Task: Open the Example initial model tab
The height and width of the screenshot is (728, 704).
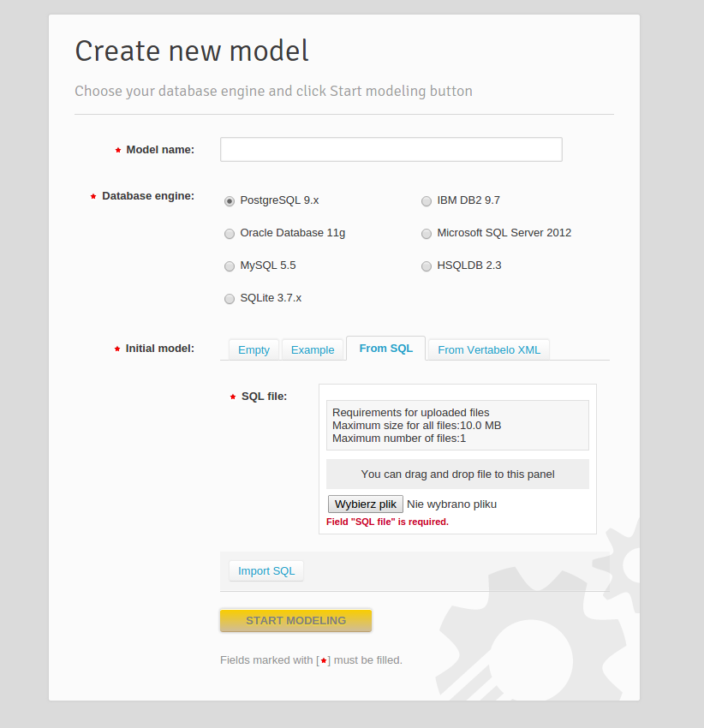Action: tap(313, 349)
